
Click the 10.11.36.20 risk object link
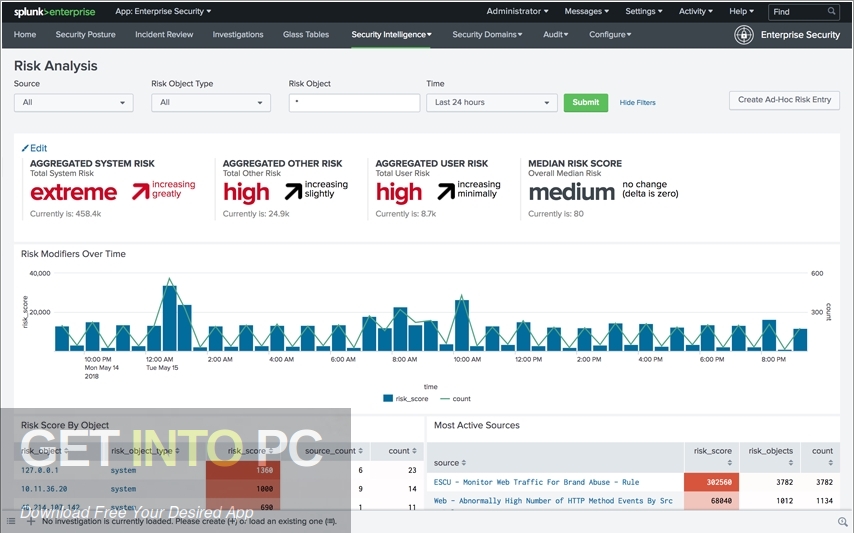(x=44, y=489)
